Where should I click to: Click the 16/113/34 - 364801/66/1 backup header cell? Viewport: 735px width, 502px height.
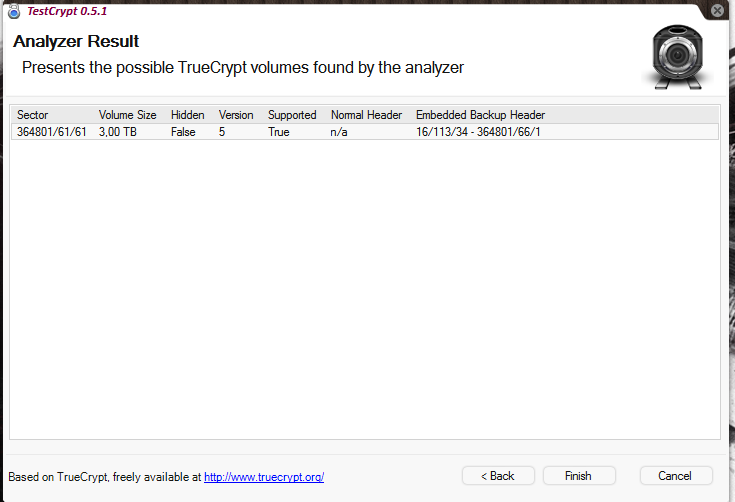[478, 132]
